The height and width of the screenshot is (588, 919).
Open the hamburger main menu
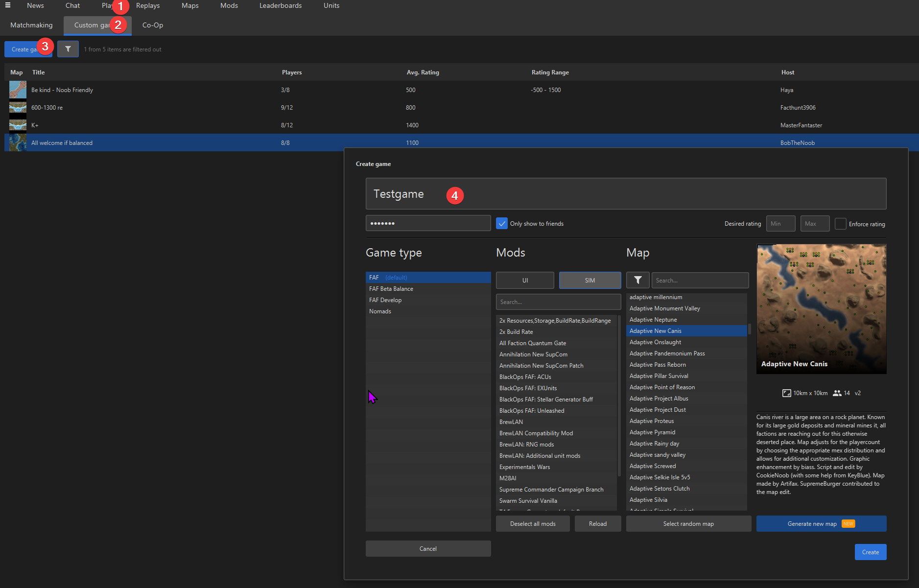point(8,5)
